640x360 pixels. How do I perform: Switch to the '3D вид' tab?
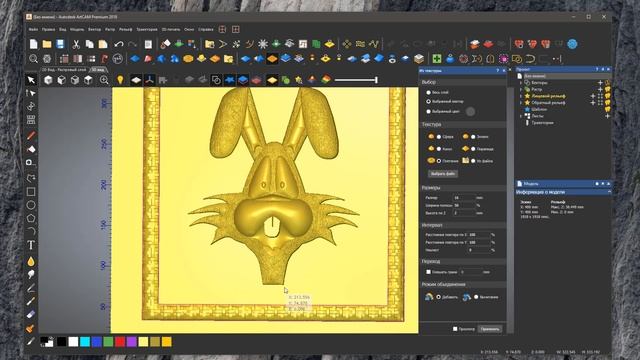(x=98, y=70)
